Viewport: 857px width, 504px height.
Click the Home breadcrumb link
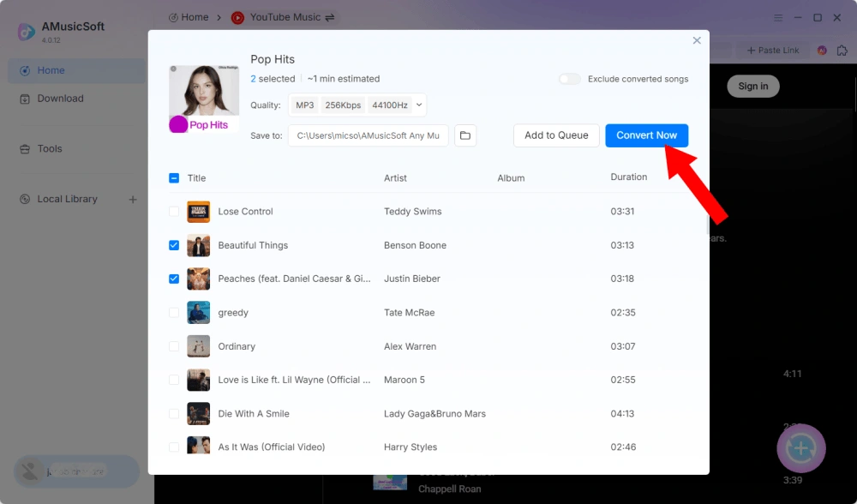[x=189, y=17]
